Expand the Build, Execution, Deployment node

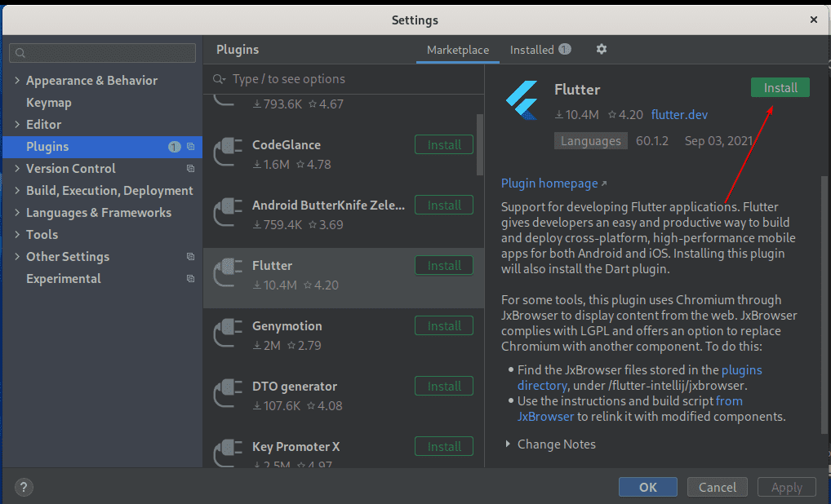pos(17,191)
